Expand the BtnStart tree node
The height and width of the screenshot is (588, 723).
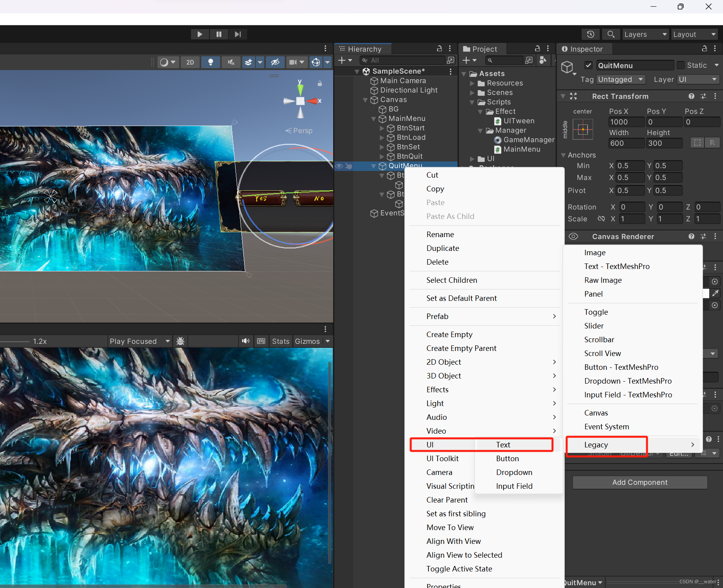pos(382,128)
